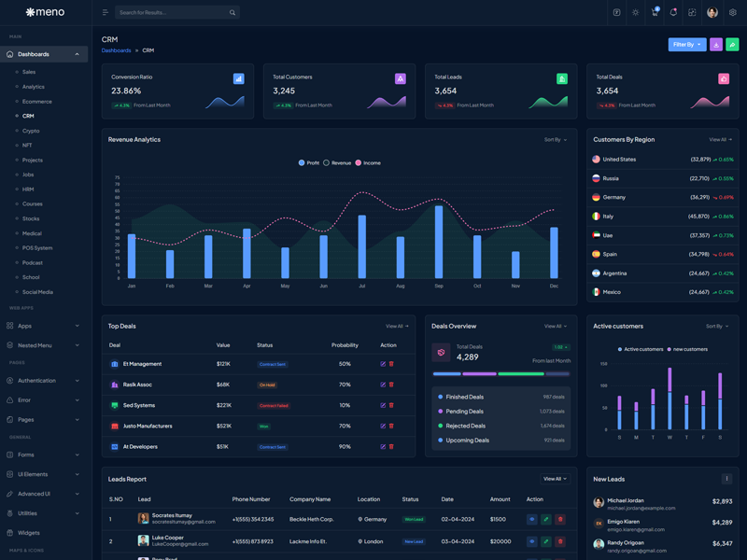Image resolution: width=747 pixels, height=560 pixels.
Task: Open Sort By in Revenue Analytics
Action: click(x=555, y=140)
